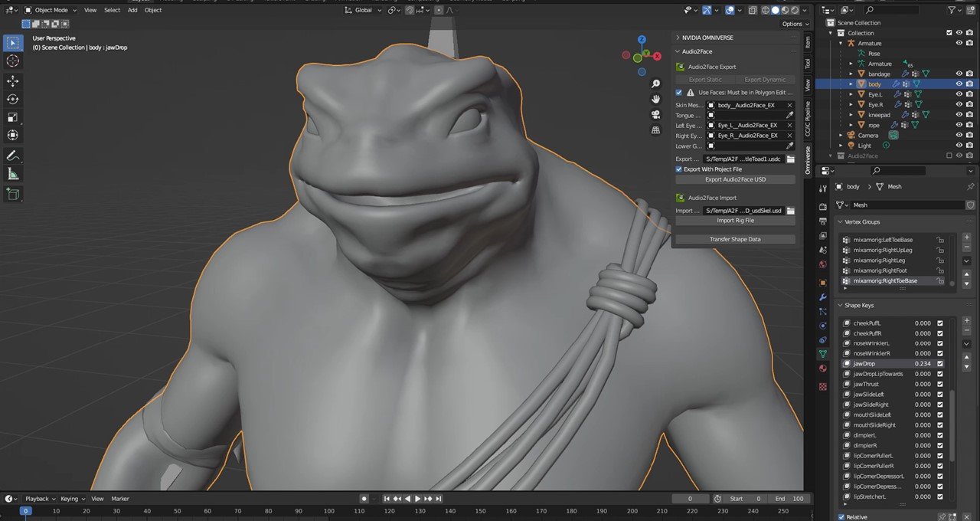Hide Eye.L with its eye visibility toggle
The height and width of the screenshot is (521, 980).
point(959,94)
